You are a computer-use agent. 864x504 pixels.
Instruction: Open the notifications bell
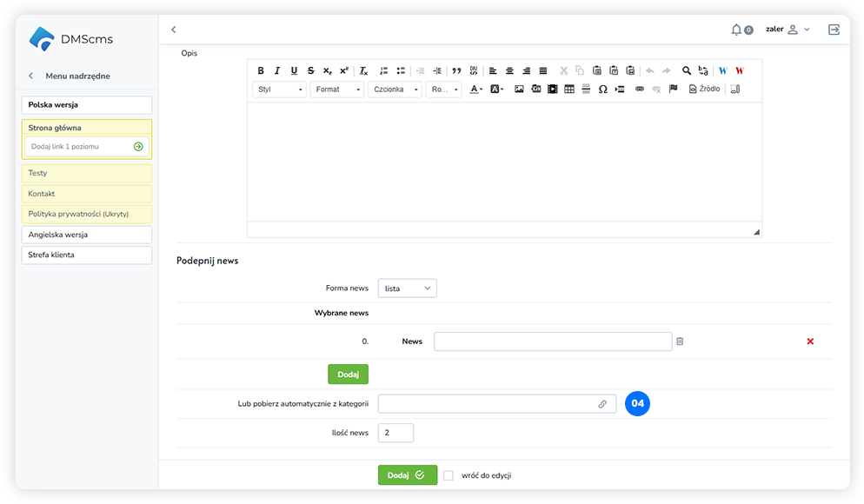pyautogui.click(x=737, y=30)
